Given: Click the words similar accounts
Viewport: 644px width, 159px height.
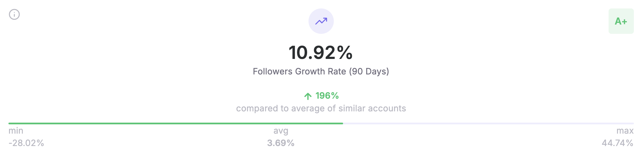Looking at the screenshot, I should 372,108.
